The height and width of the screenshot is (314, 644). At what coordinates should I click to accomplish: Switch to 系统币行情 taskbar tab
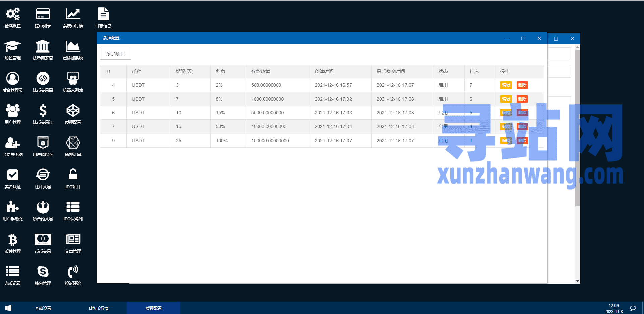coord(98,308)
